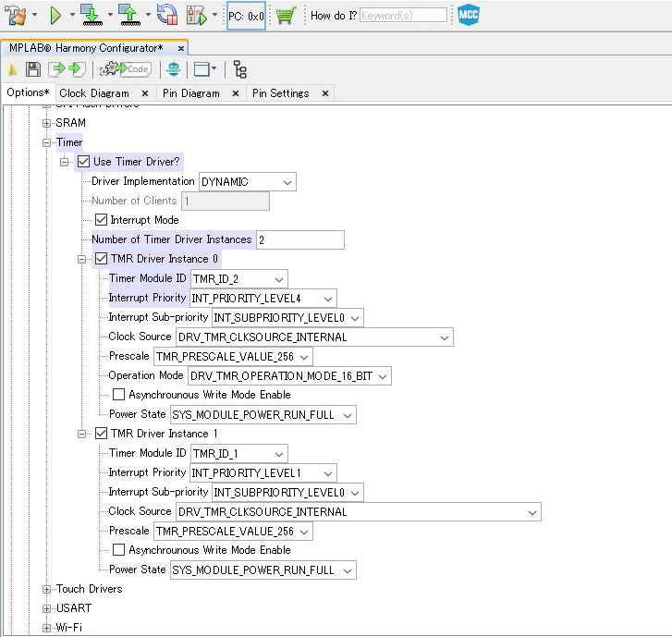Uncheck the Use Timer Driver checkbox

point(83,162)
